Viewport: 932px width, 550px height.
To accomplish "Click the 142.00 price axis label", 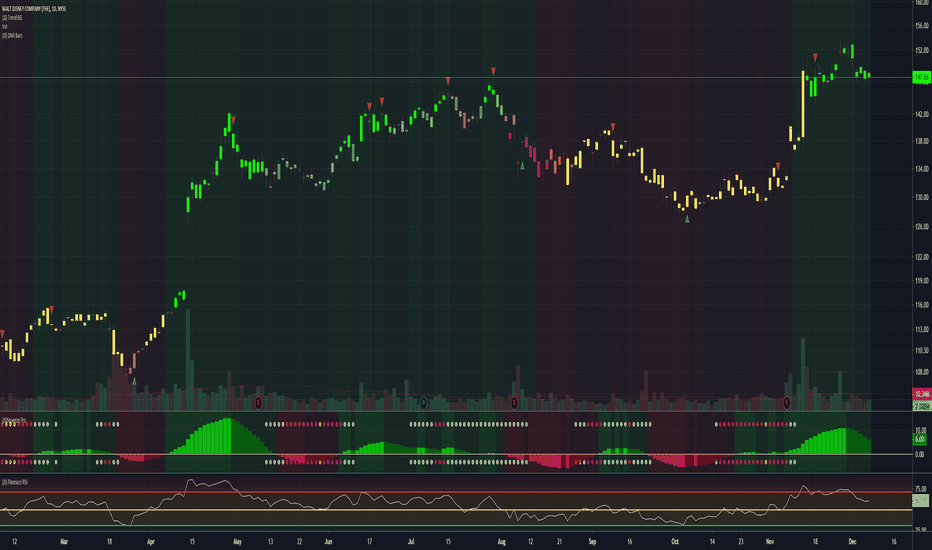I will pyautogui.click(x=922, y=114).
